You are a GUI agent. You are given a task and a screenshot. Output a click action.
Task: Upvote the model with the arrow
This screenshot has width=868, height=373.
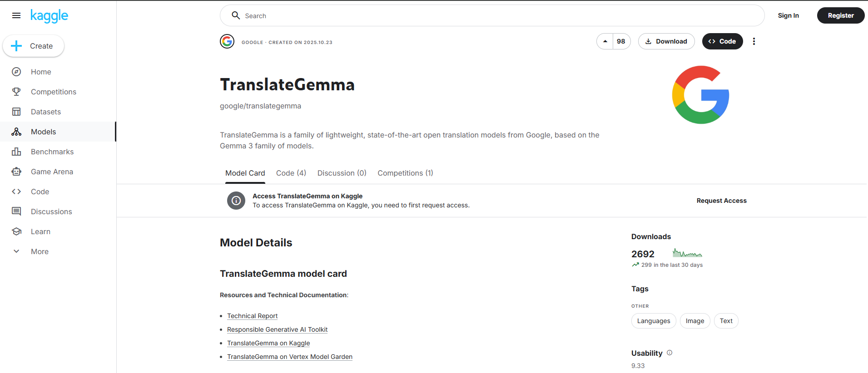605,41
